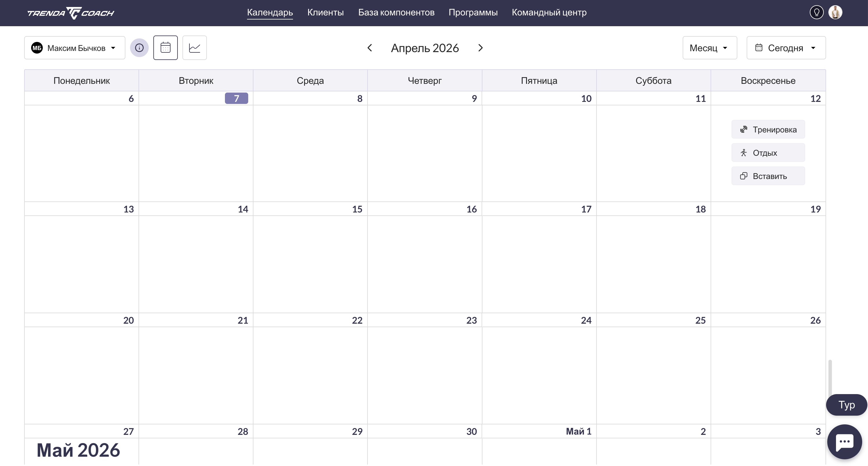The height and width of the screenshot is (466, 868).
Task: Open the lightbulb tips icon
Action: [816, 13]
